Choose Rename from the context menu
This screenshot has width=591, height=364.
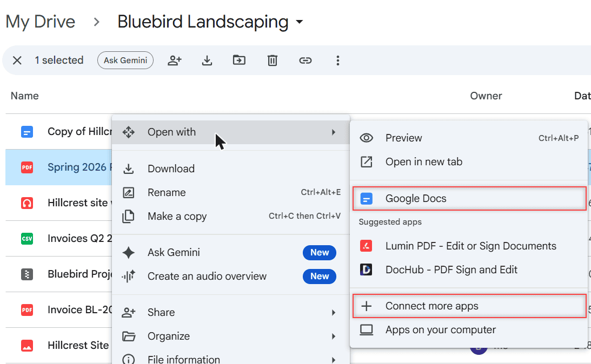[231, 192]
